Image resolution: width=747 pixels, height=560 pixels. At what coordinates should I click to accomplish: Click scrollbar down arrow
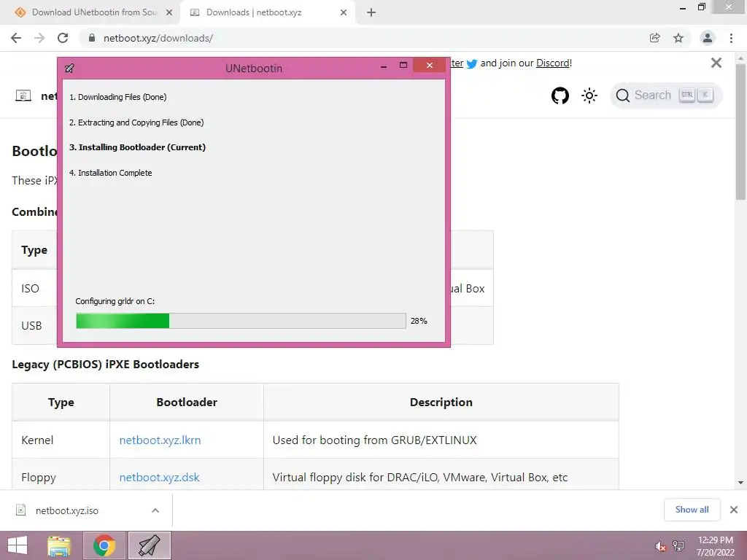[x=741, y=483]
